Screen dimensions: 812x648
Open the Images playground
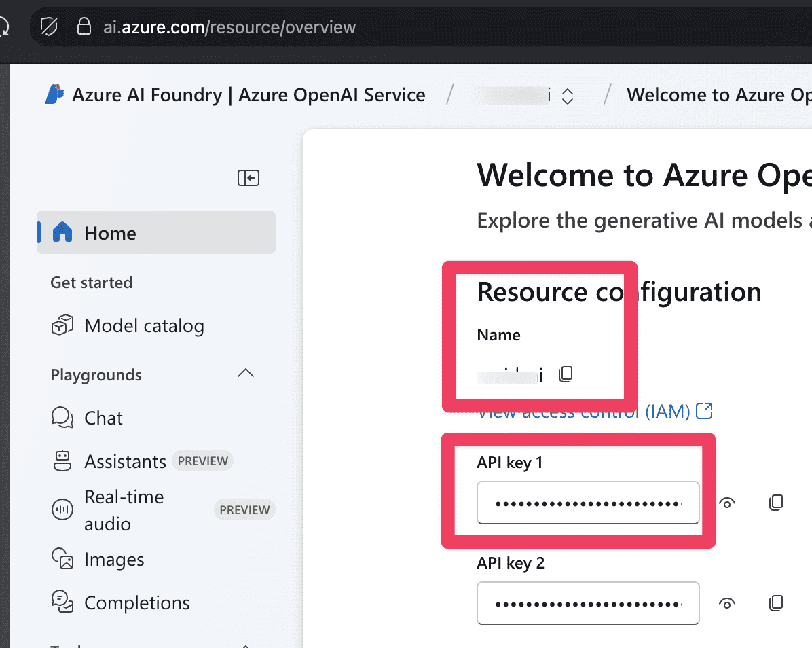pos(115,560)
